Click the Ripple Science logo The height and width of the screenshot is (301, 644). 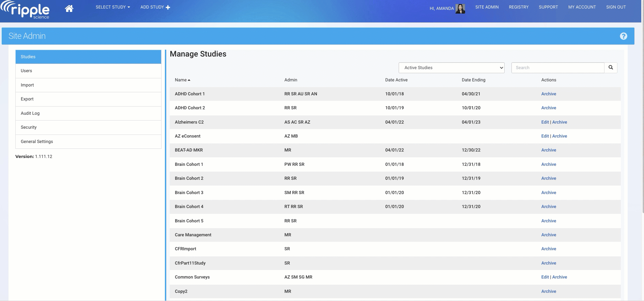pos(26,10)
